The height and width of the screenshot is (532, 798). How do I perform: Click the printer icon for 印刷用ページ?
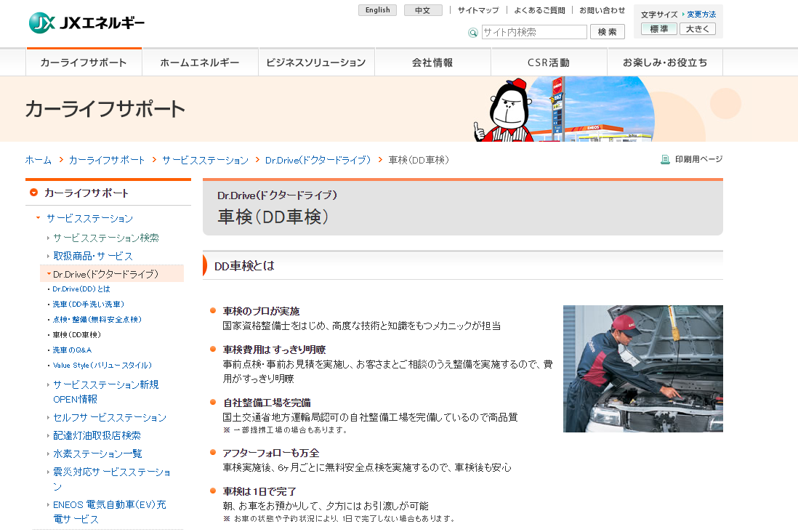665,160
